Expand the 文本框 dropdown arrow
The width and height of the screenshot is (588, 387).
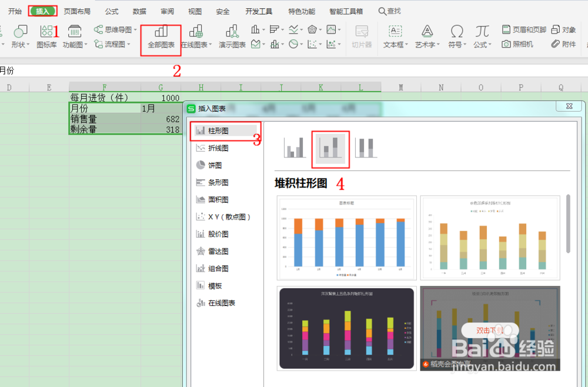coord(406,45)
